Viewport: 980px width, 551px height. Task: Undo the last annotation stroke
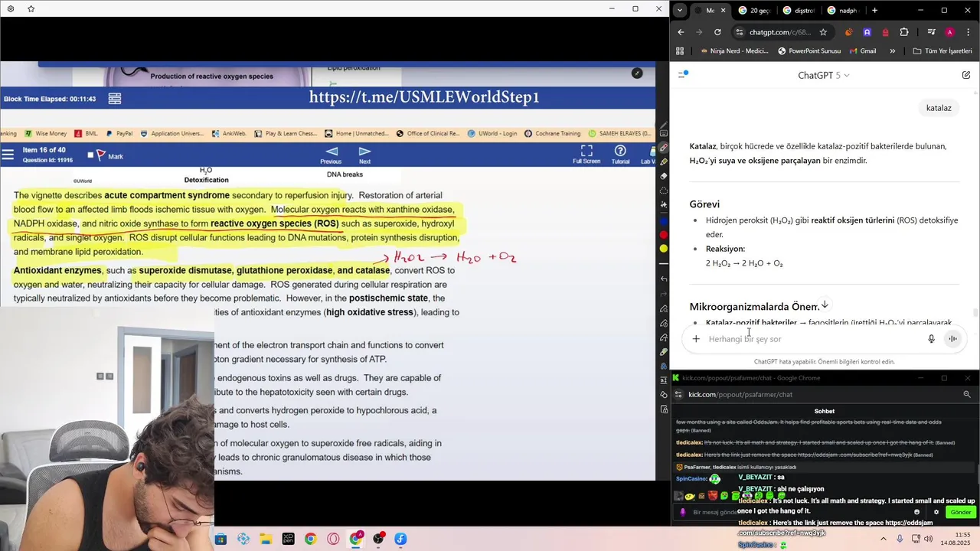coord(664,279)
